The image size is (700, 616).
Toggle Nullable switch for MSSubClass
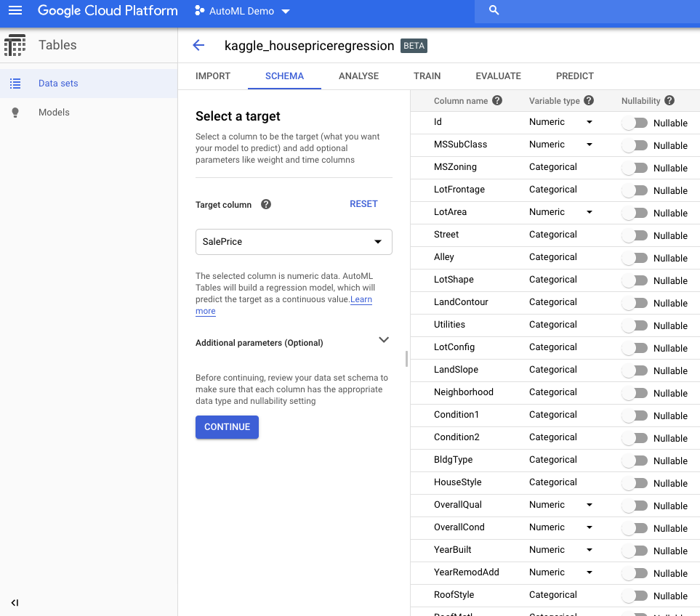635,145
